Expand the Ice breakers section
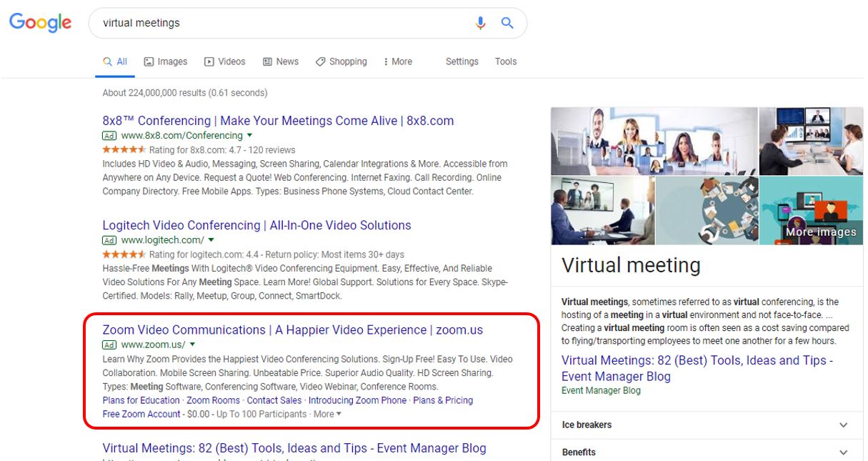This screenshot has width=868, height=461. 707,425
